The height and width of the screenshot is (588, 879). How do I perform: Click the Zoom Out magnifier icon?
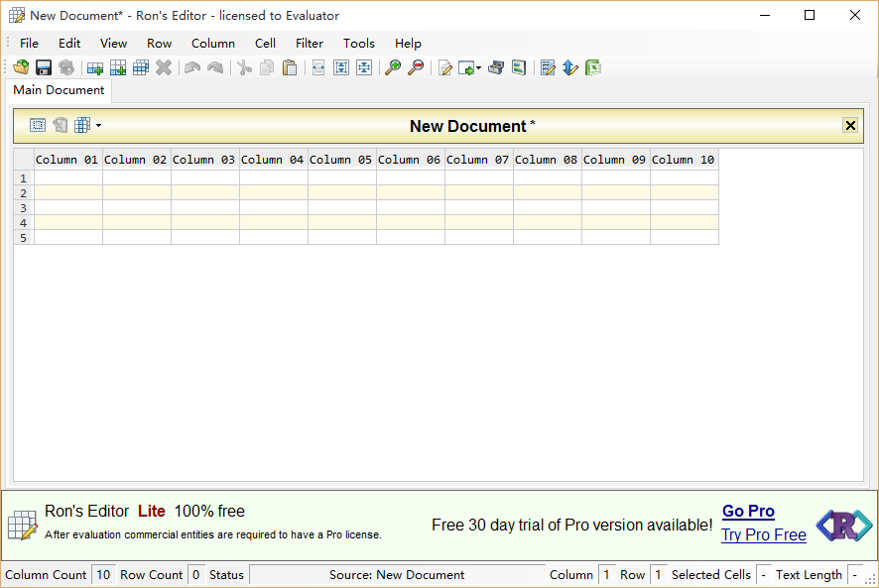416,67
